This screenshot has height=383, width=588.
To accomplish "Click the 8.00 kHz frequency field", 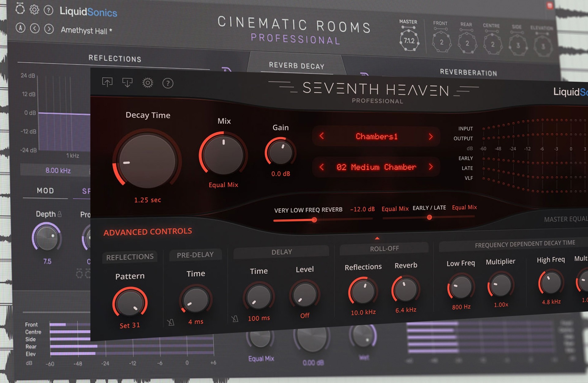I will click(58, 170).
